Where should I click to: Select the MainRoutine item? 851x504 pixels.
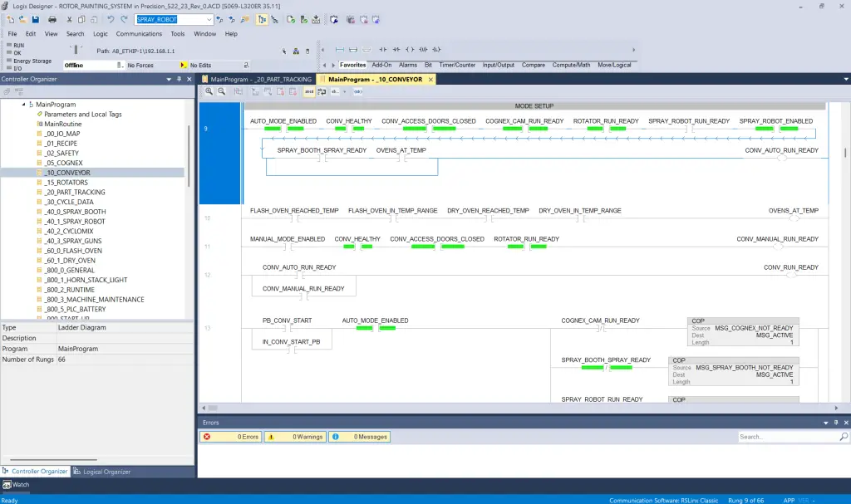(62, 124)
